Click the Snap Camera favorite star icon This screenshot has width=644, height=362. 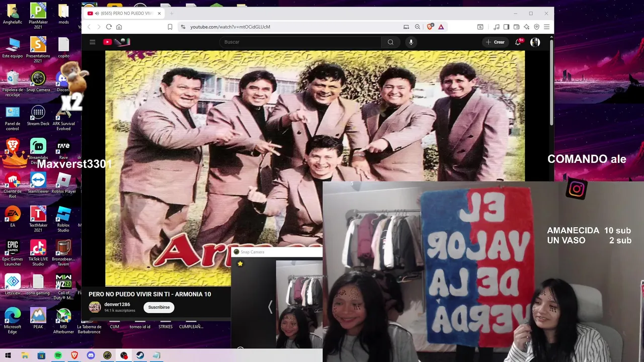point(240,263)
